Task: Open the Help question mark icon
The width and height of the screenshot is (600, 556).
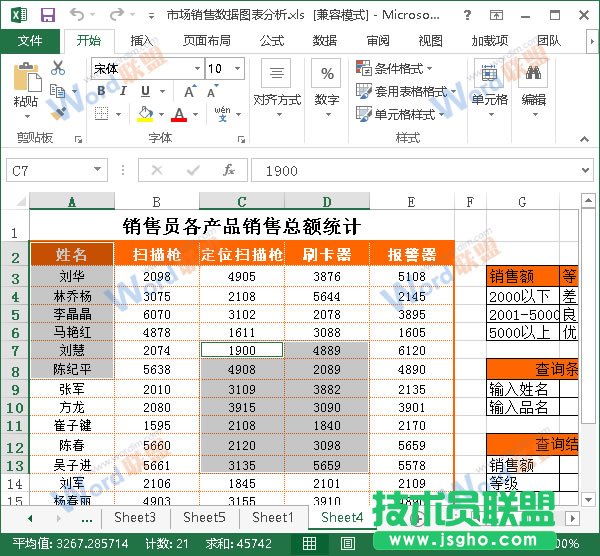Action: (467, 15)
